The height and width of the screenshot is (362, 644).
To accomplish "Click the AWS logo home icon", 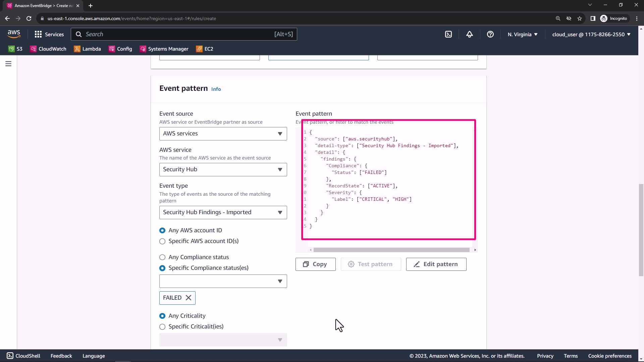I will tap(14, 34).
